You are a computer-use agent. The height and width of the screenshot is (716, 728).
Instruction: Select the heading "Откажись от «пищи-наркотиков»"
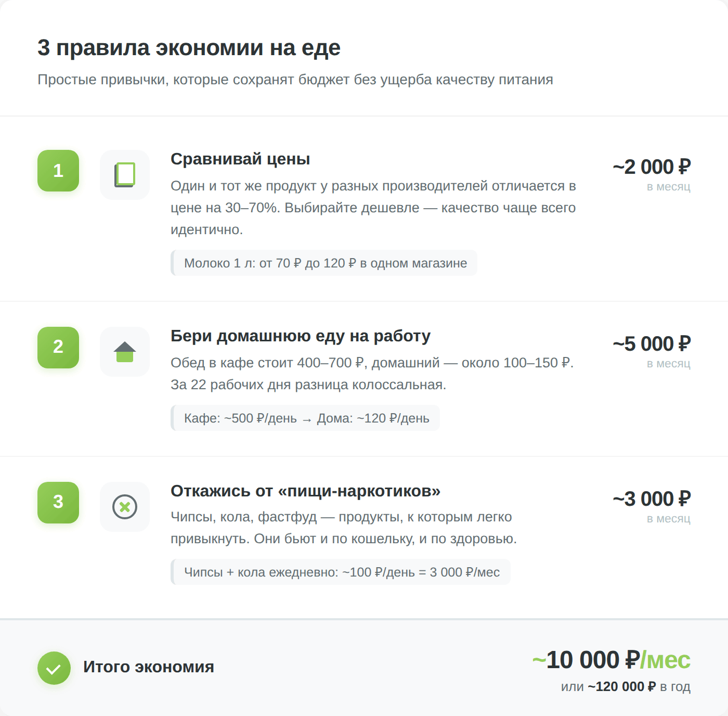pos(306,491)
